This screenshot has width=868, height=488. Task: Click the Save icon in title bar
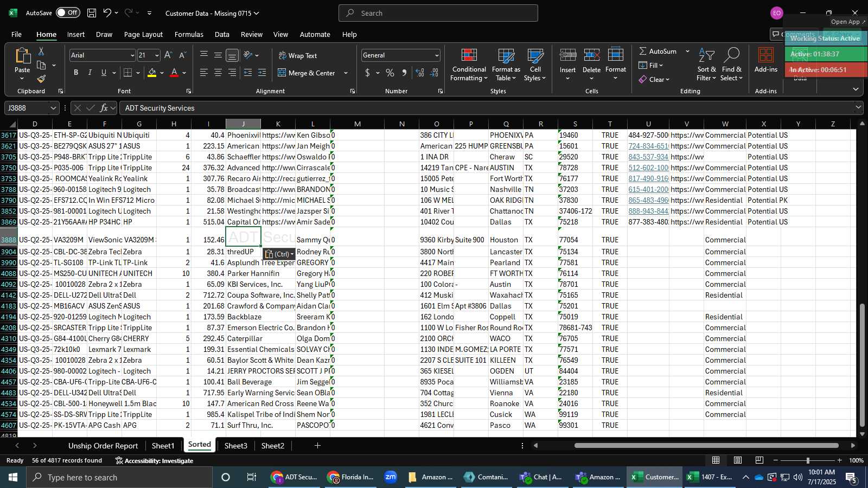[92, 13]
